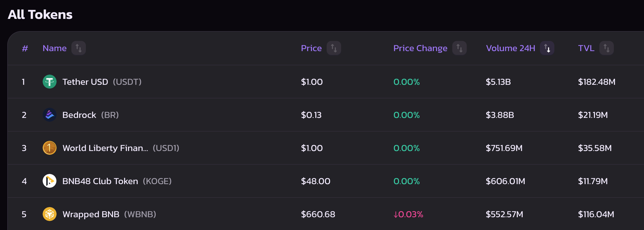This screenshot has height=230, width=644.
Task: Sort tokens by Name arrows icon
Action: coord(79,48)
